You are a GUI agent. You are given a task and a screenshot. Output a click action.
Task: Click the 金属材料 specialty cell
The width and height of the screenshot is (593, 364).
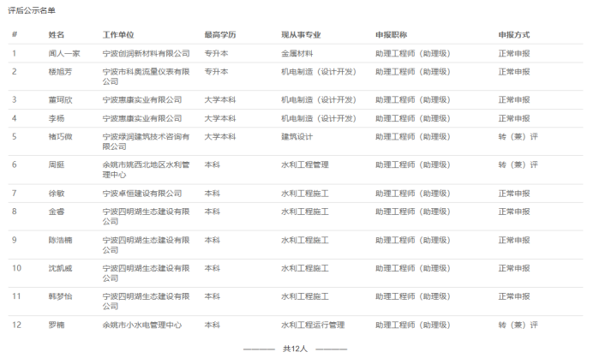[296, 53]
